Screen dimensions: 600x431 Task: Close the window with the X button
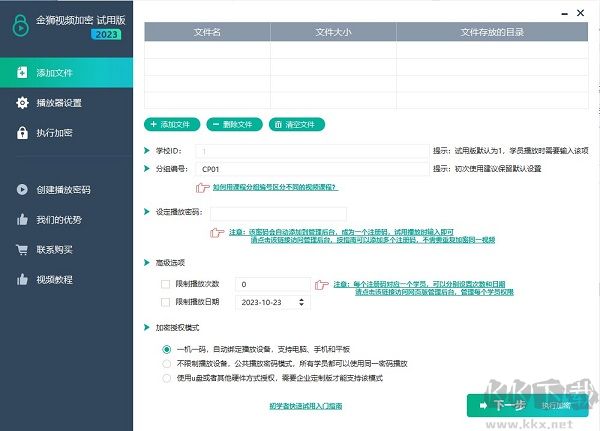[x=580, y=13]
